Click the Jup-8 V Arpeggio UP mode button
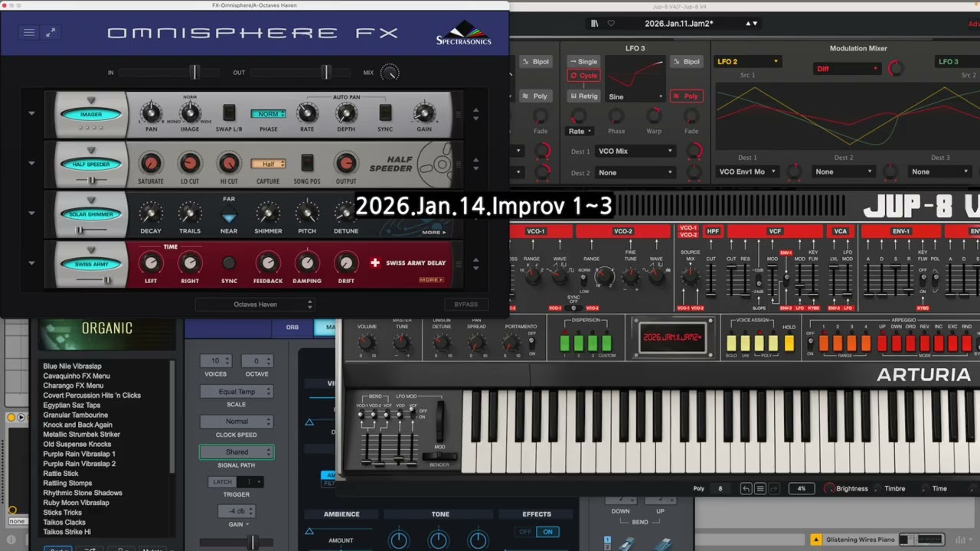 [x=882, y=343]
